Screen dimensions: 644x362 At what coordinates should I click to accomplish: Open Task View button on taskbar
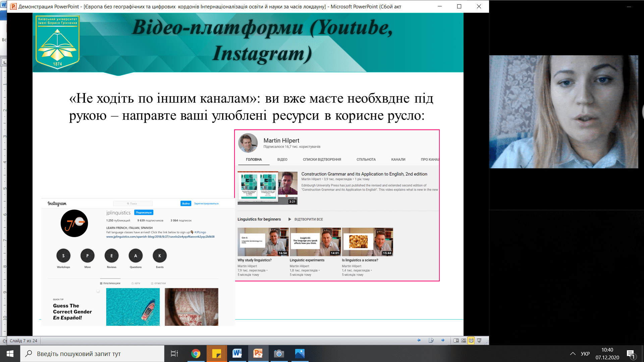click(174, 354)
